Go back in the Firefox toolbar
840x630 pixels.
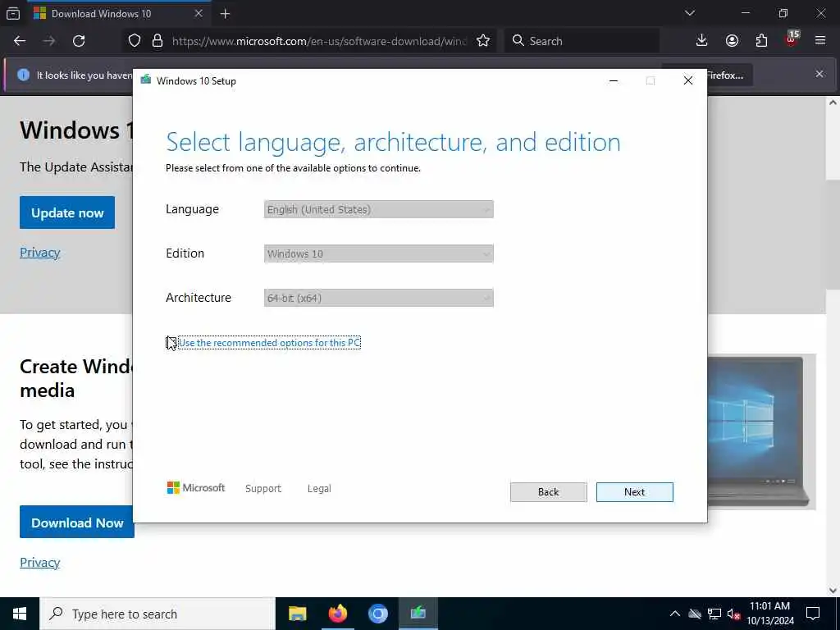coord(20,41)
